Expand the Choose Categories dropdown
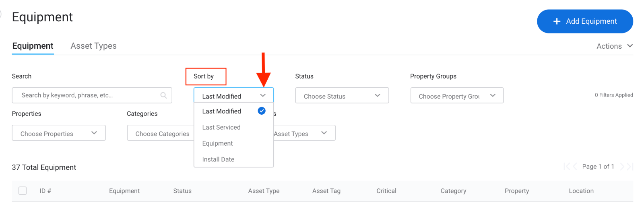This screenshot has width=644, height=202. pos(161,133)
